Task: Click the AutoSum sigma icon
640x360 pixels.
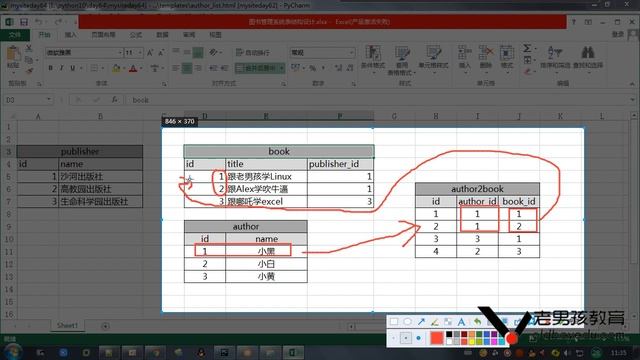Action: pyautogui.click(x=527, y=49)
